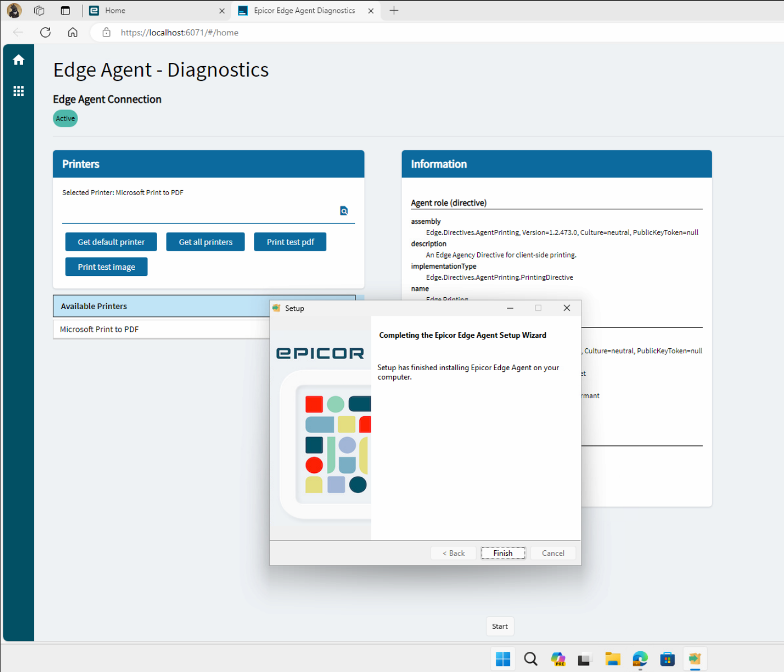Select the Epicor Edge Agent Diagnostics tab
Screen dimensions: 784x672
[x=306, y=11]
